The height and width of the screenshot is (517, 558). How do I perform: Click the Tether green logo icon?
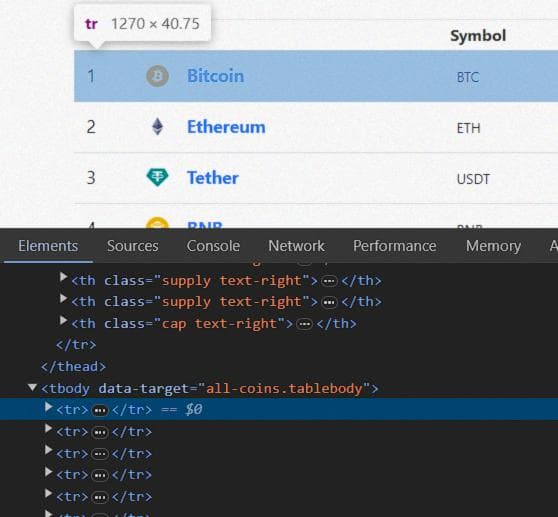pos(157,177)
